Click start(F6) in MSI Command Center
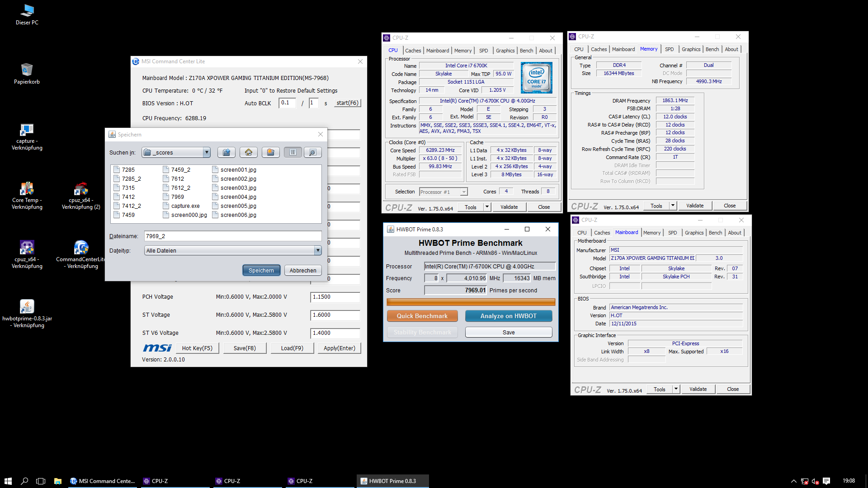Viewport: 868px width, 488px height. pyautogui.click(x=347, y=103)
